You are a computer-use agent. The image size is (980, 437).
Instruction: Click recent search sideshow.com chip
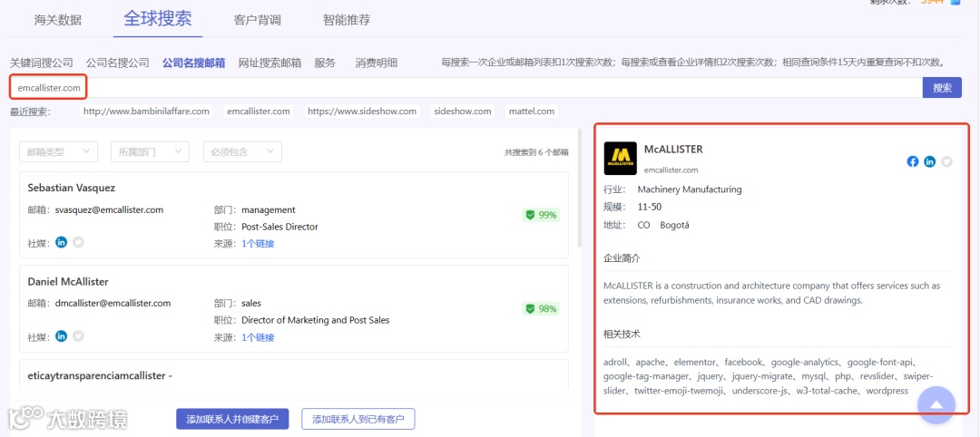pos(463,112)
